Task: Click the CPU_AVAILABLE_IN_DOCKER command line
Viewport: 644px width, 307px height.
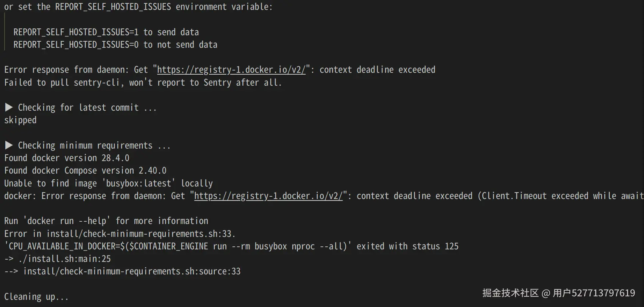Action: coord(231,246)
